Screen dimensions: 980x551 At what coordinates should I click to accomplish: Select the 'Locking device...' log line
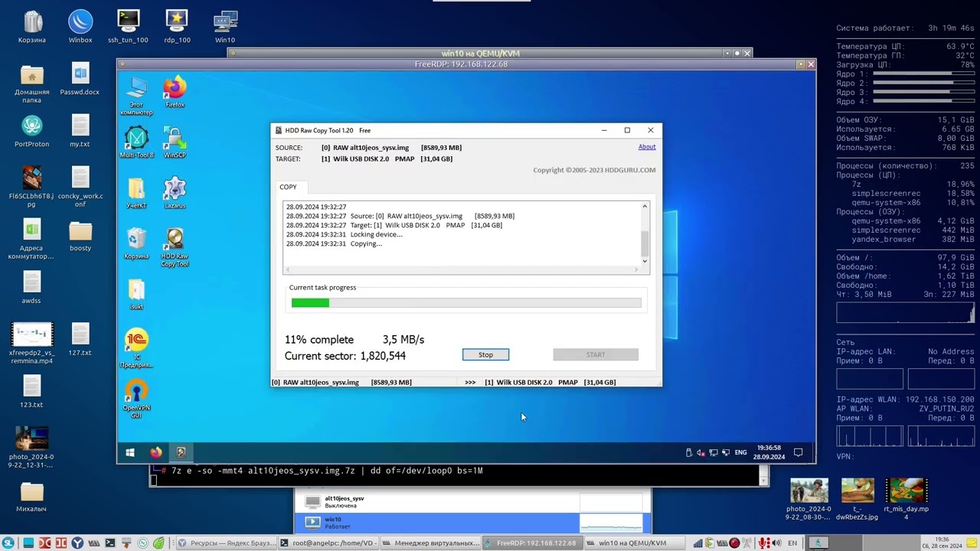pos(345,234)
